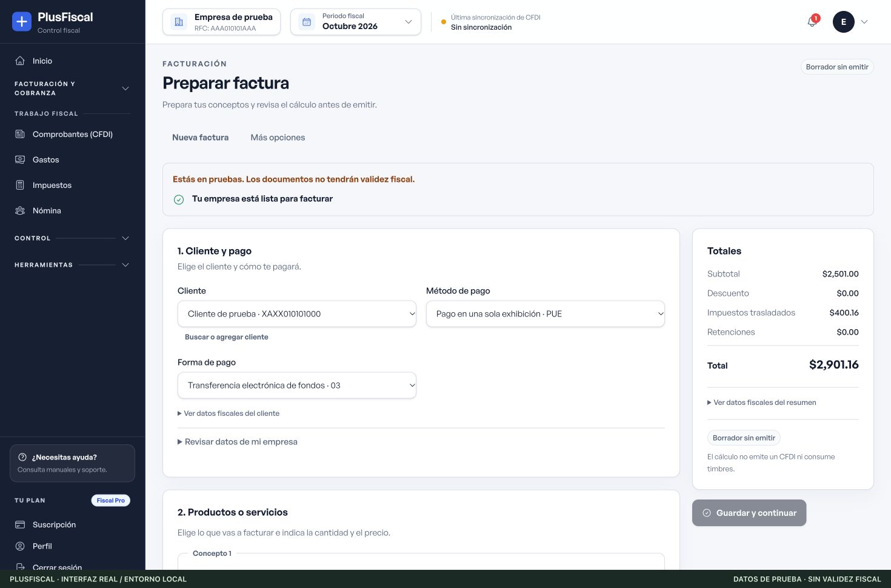Open the Forma de pago dropdown

297,386
